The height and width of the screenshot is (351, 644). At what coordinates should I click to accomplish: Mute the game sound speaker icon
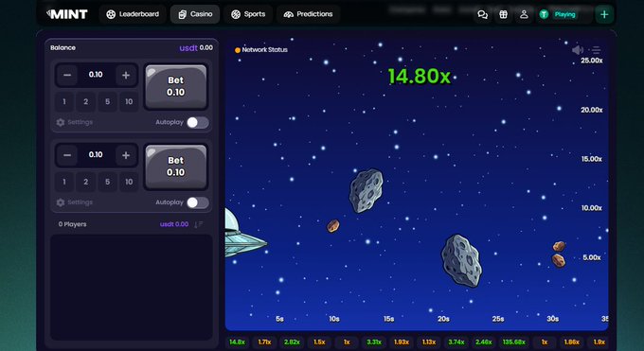coord(578,50)
